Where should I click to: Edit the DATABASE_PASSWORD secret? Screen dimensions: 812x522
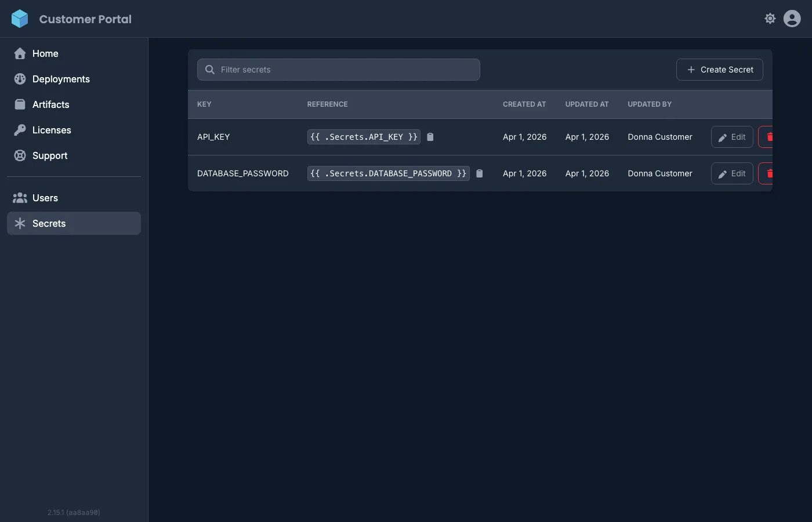[731, 173]
